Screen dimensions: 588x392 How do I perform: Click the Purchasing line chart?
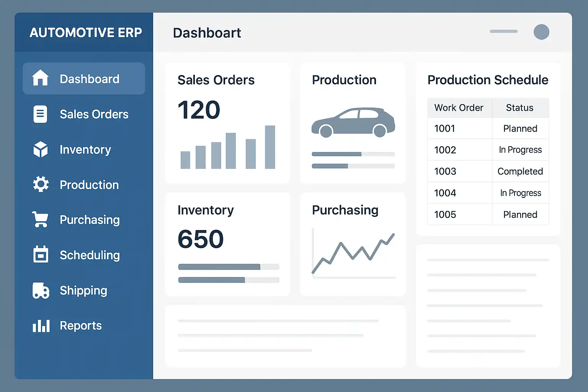[x=353, y=253]
